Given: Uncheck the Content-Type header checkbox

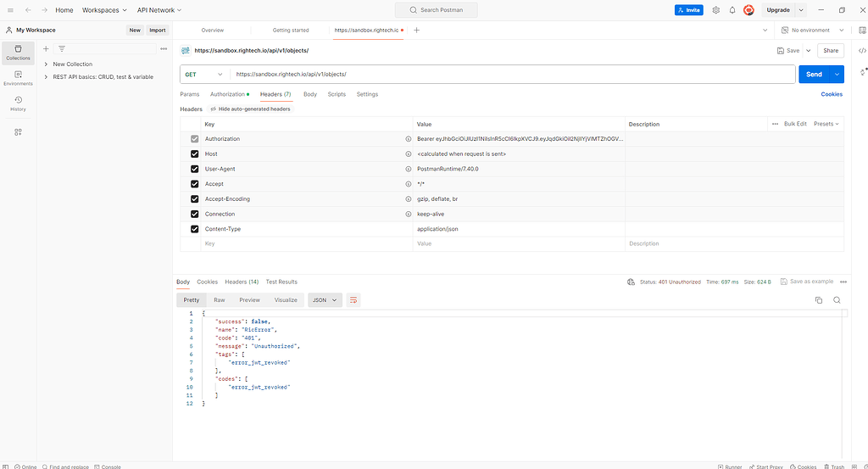Looking at the screenshot, I should click(x=195, y=229).
